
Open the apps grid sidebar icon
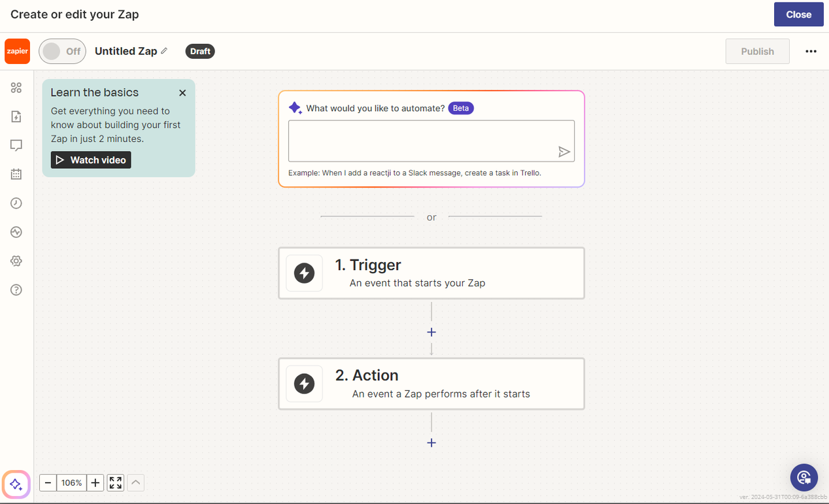(x=16, y=88)
